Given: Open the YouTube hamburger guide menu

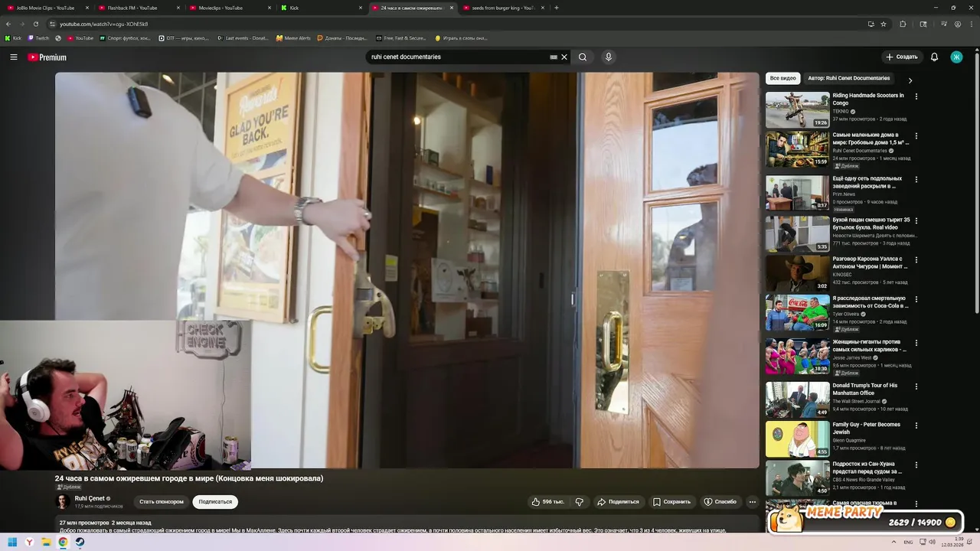Looking at the screenshot, I should 13,57.
